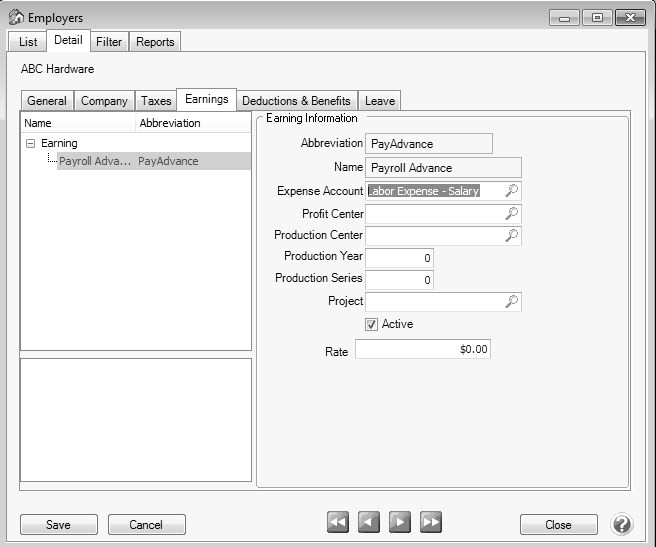The width and height of the screenshot is (656, 547).
Task: Open the Reports tab
Action: (155, 42)
